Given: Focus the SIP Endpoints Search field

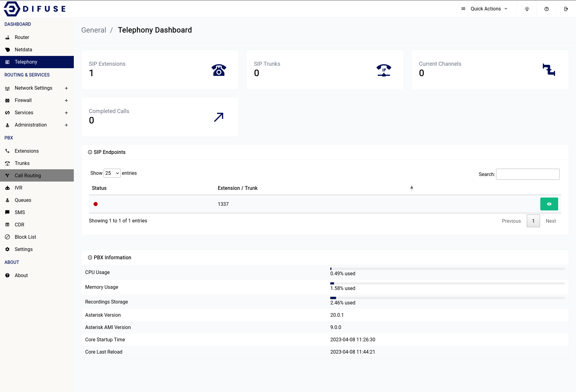Looking at the screenshot, I should click(x=528, y=174).
